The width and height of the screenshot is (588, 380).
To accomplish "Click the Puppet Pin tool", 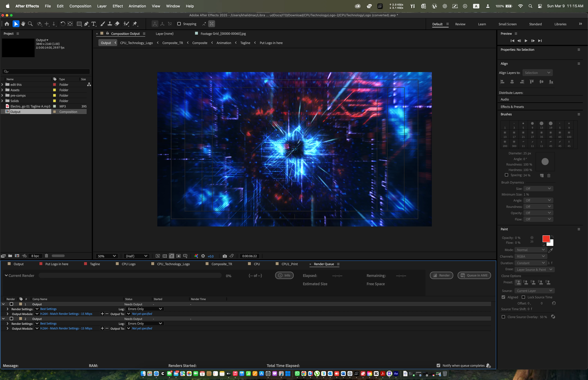I will pyautogui.click(x=135, y=24).
